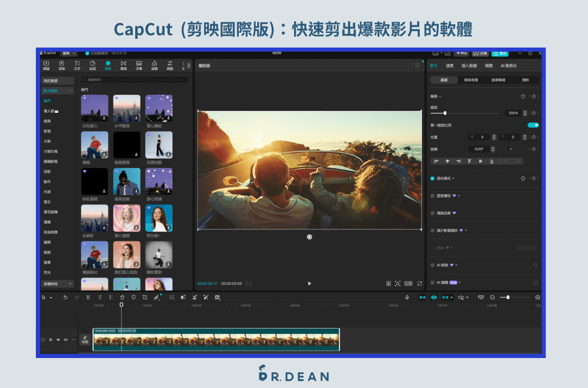
Task: Enable the AI 摳圖 Free checkbox
Action: coord(433,283)
